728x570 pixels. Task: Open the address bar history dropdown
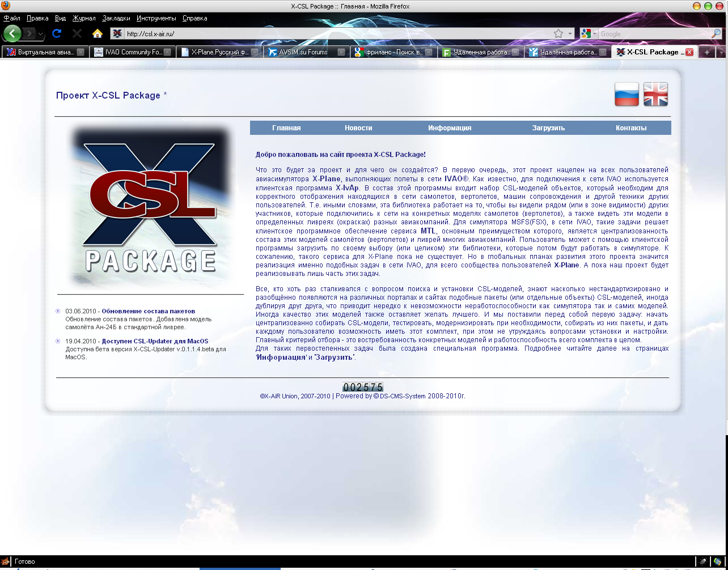[570, 34]
